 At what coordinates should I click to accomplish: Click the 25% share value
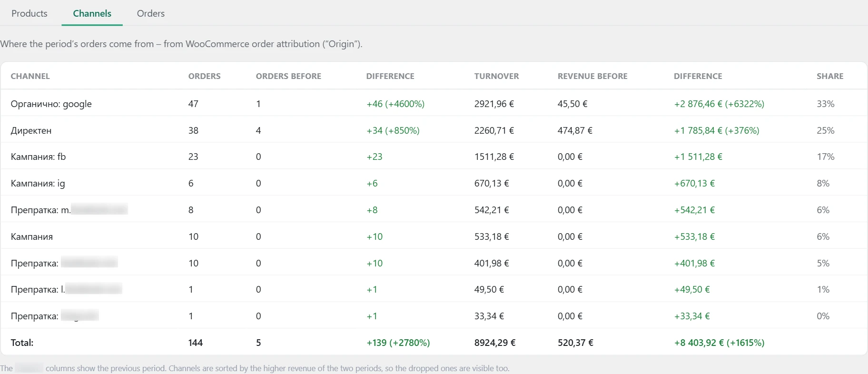pos(826,130)
